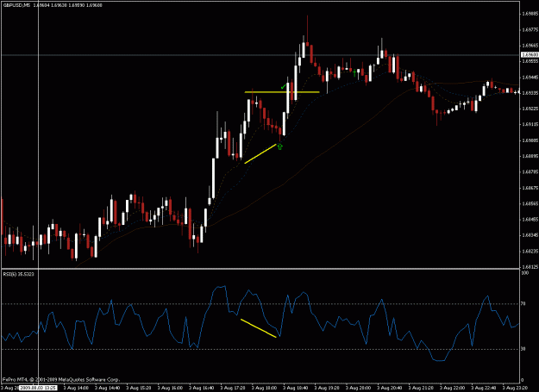Click price scale value 1.68675
Screen dimensions: 539x392
tap(530, 188)
